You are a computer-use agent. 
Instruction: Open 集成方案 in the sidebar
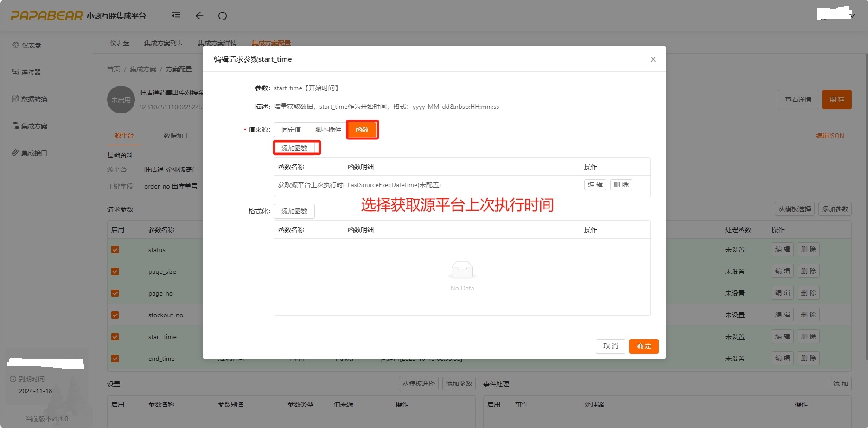[x=34, y=126]
